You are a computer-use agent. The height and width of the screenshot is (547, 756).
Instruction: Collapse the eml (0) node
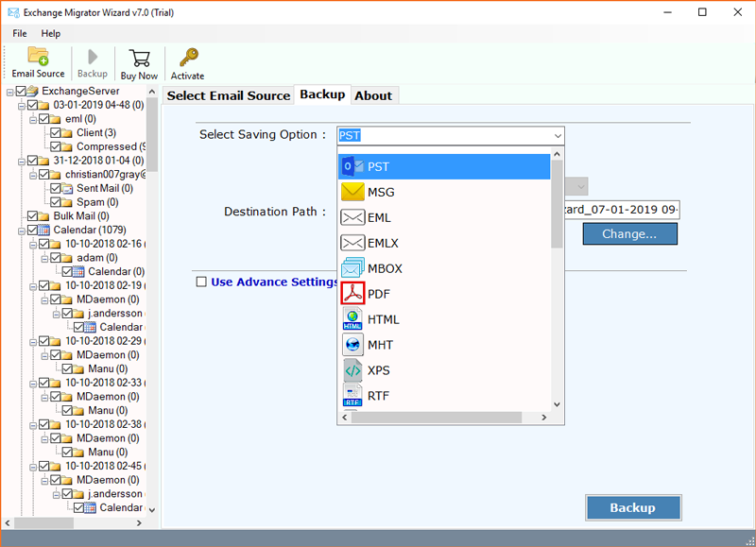pyautogui.click(x=33, y=120)
